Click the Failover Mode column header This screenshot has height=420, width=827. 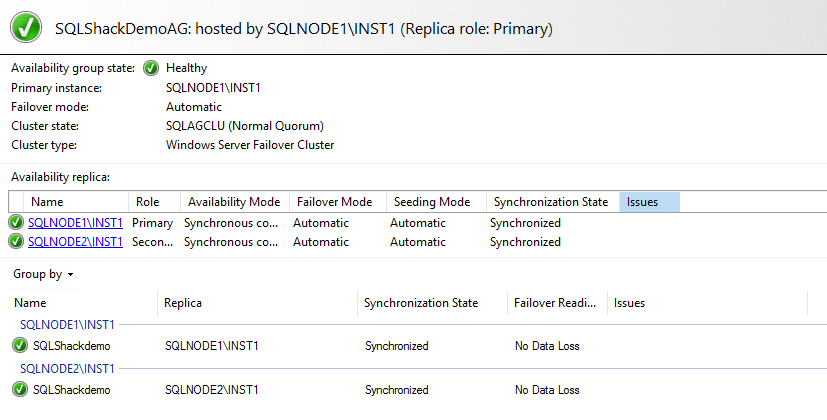coord(334,202)
